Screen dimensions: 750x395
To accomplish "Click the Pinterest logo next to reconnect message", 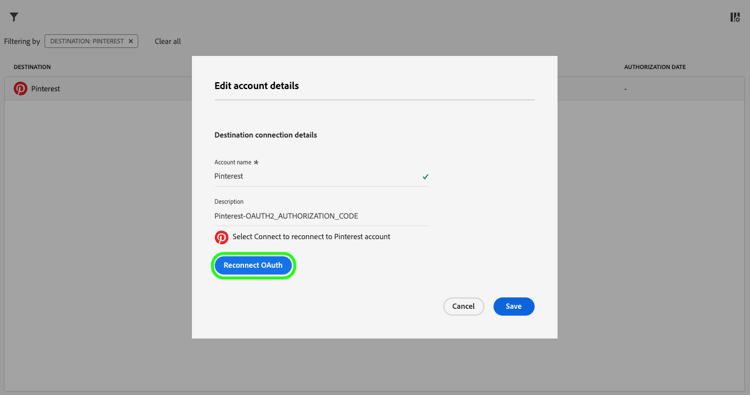I will point(221,237).
